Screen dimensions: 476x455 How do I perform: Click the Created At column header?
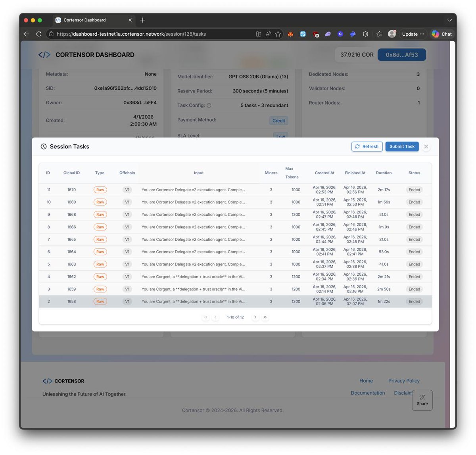tap(324, 173)
